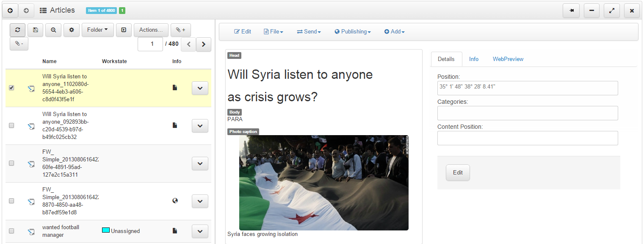
Task: Click the green 1 badge
Action: click(122, 11)
